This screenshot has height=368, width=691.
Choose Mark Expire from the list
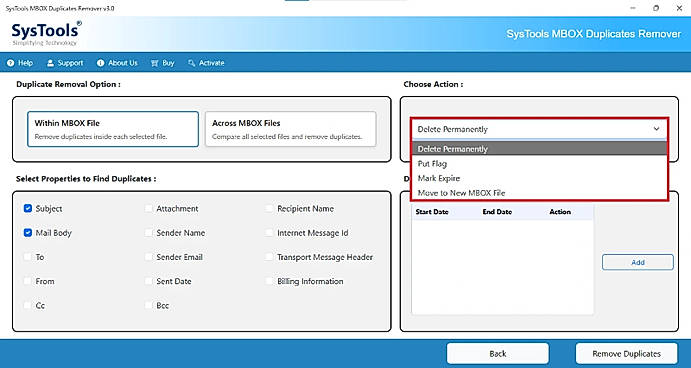pyautogui.click(x=539, y=178)
